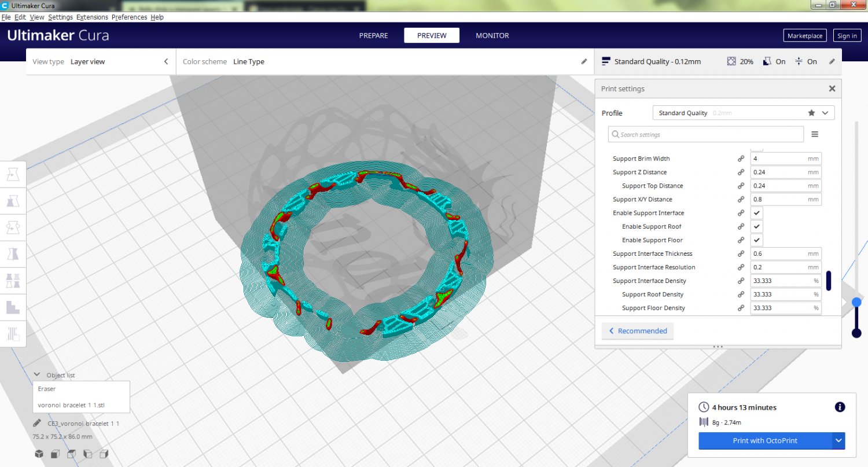
Task: Toggle Enable Support Roof checkbox
Action: (x=756, y=227)
